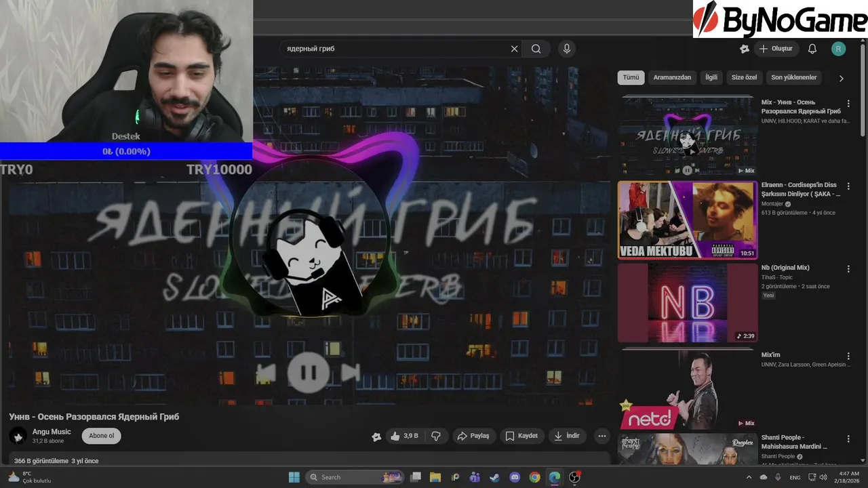Image resolution: width=868 pixels, height=488 pixels.
Task: Click the Kaydet save button
Action: coord(521,436)
